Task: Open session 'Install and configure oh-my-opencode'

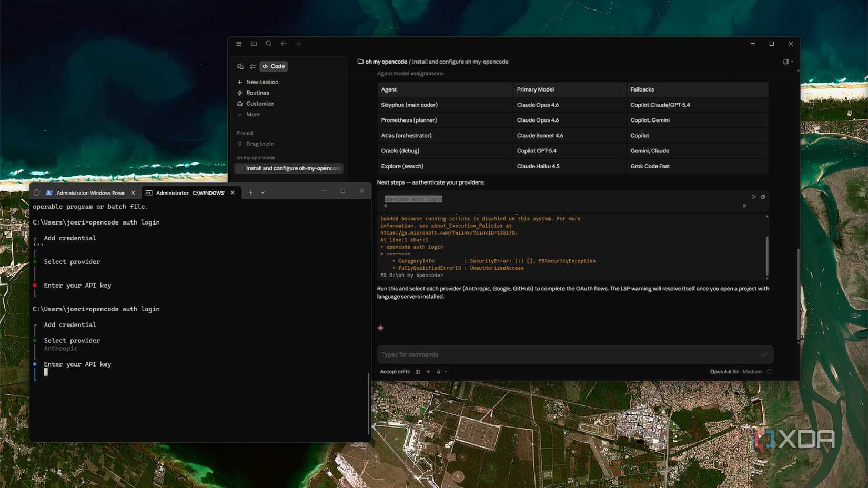Action: 289,168
